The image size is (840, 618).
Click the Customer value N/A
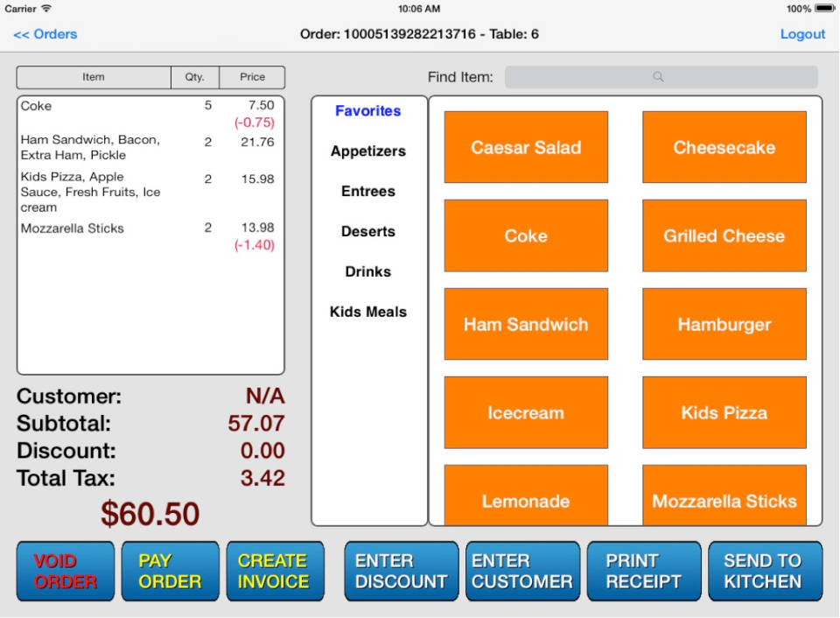[x=265, y=397]
